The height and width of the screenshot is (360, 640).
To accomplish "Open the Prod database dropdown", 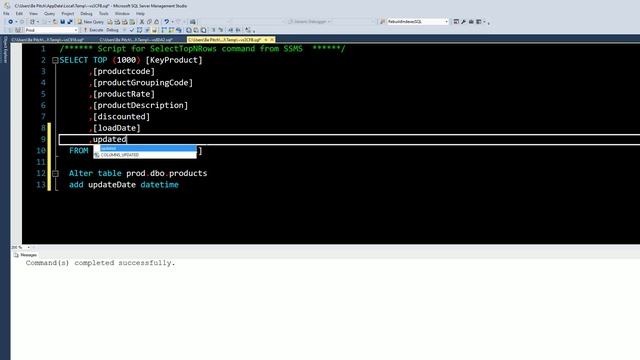I will coord(51,30).
